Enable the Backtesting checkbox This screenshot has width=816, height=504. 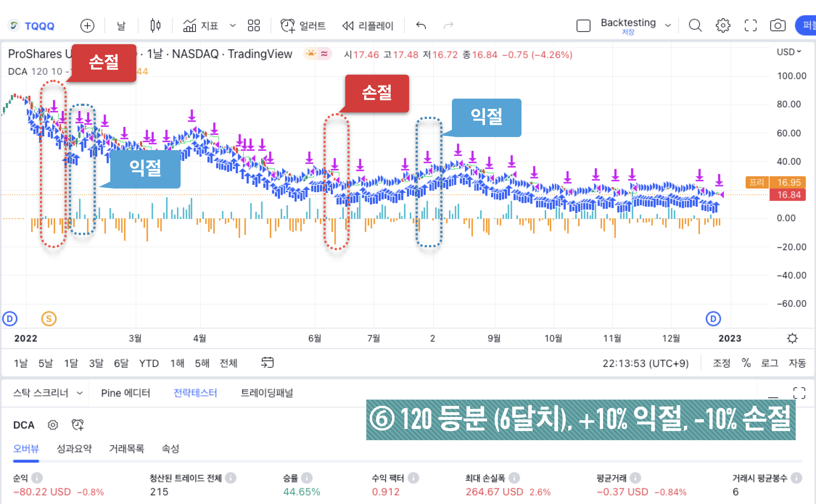tap(583, 25)
